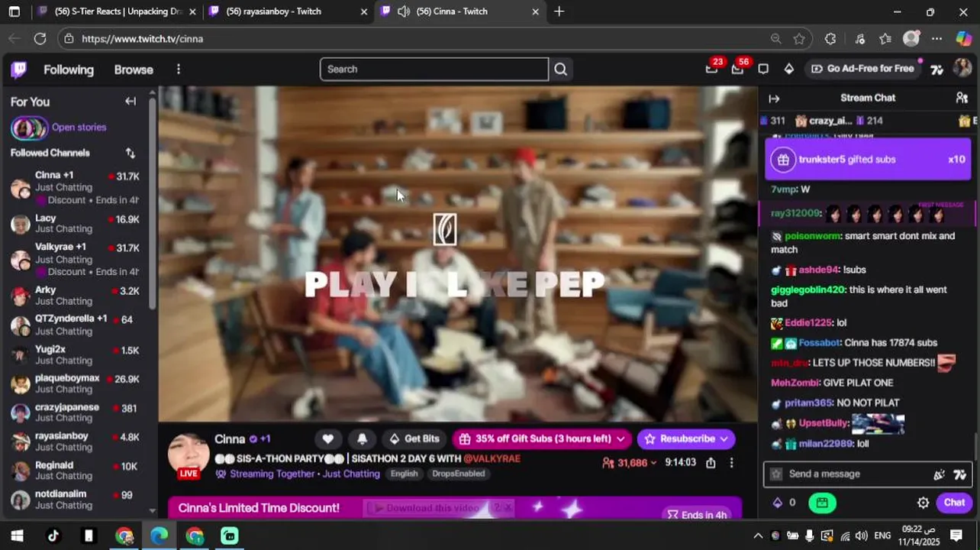
Task: Open Just Chatting category link under title
Action: [x=351, y=474]
